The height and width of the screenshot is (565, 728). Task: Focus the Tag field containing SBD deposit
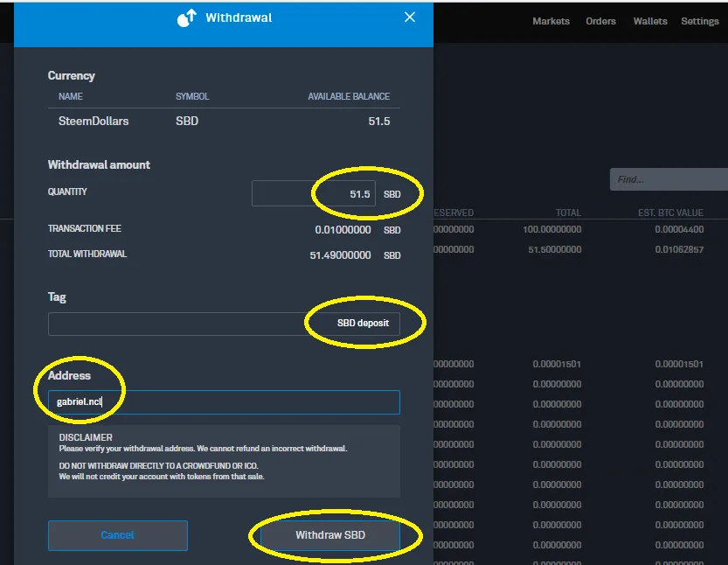pos(224,324)
